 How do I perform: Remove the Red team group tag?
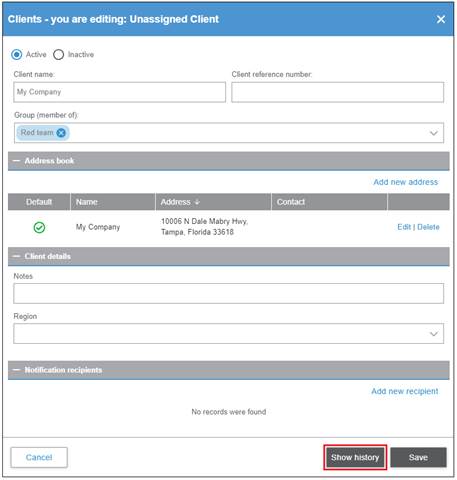[61, 133]
